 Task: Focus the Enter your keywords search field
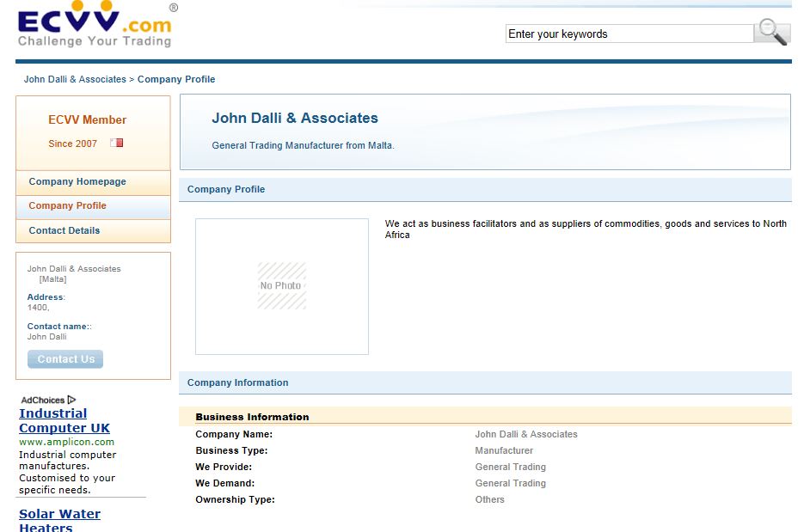coord(629,34)
